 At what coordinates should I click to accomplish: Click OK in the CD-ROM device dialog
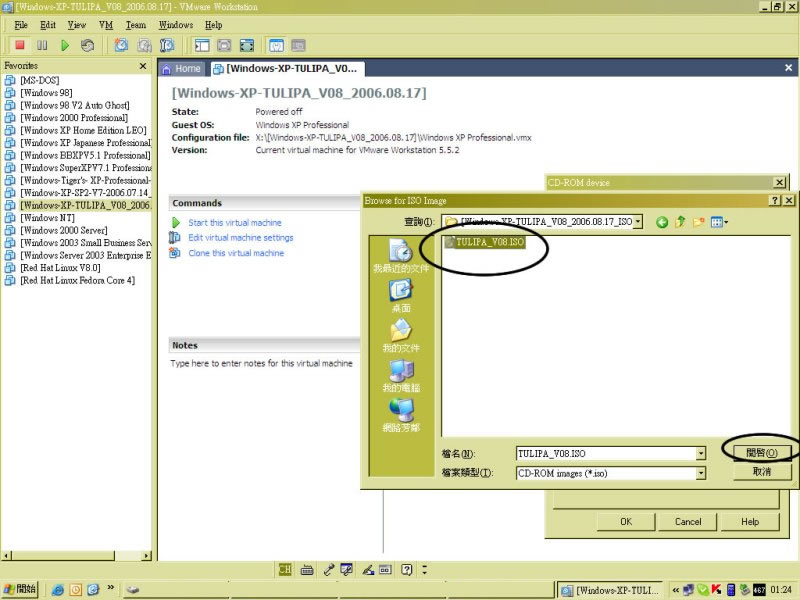click(x=626, y=521)
